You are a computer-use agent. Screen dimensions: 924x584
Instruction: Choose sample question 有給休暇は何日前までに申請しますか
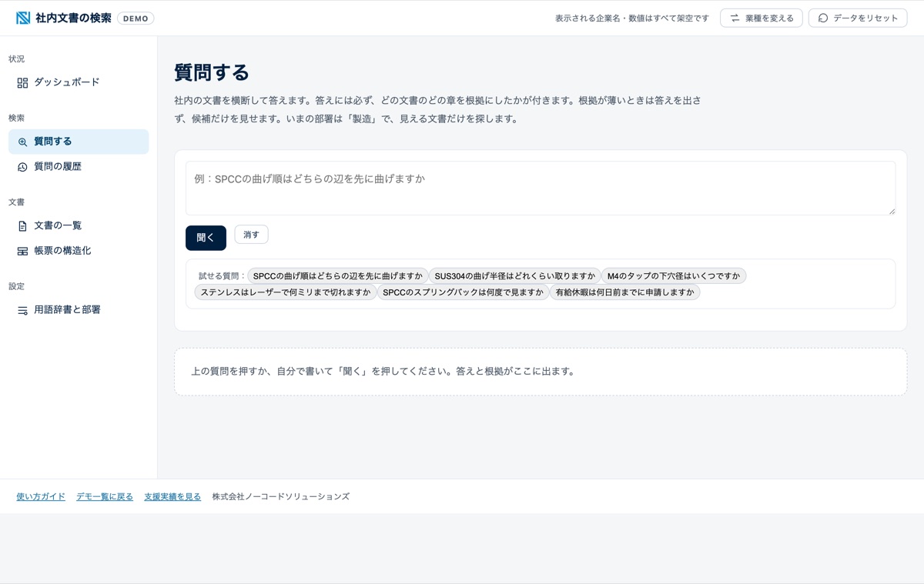pos(624,292)
